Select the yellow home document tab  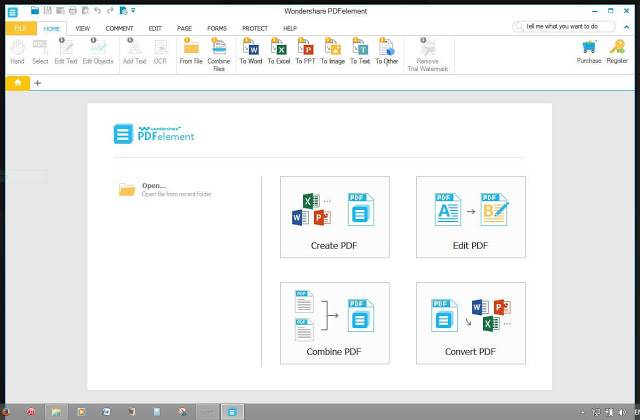[18, 83]
